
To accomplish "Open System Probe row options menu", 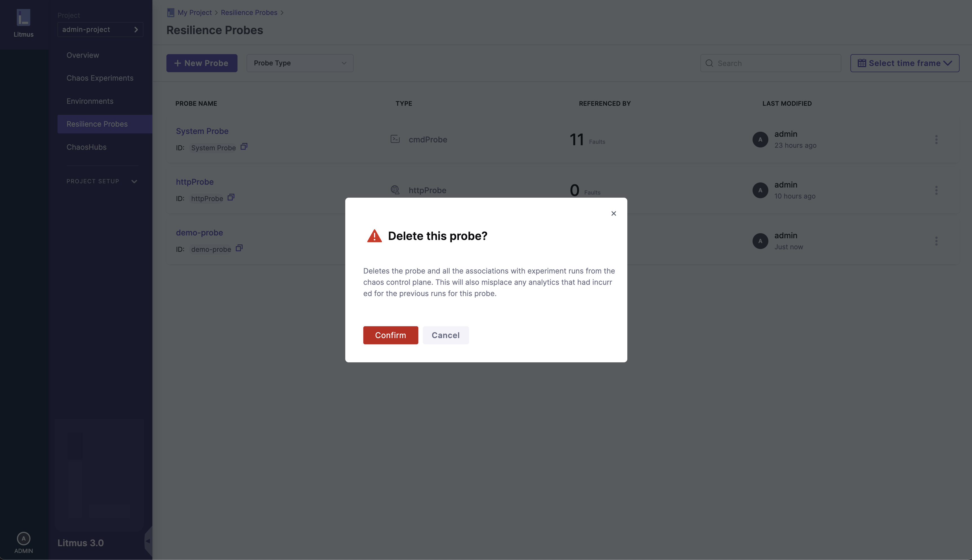I will click(x=936, y=140).
